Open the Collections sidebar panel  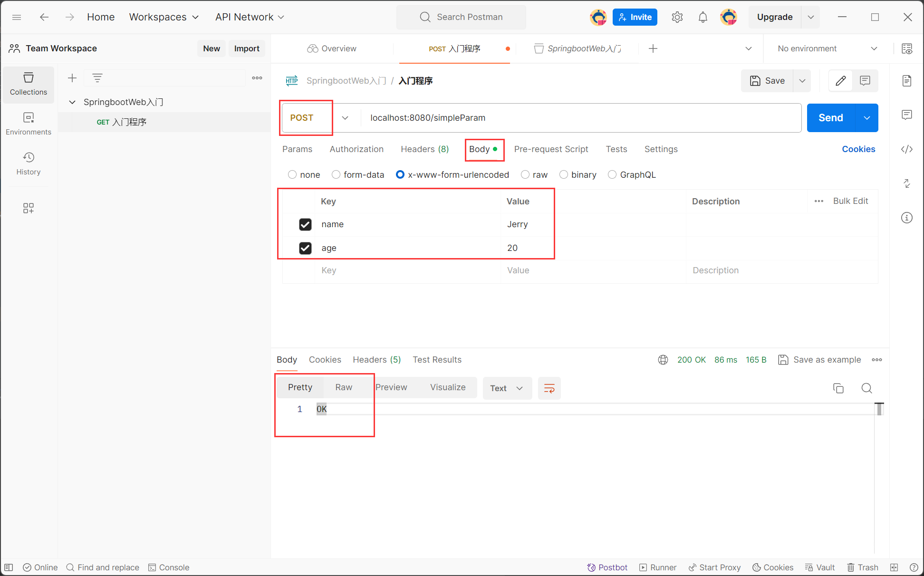tap(29, 84)
